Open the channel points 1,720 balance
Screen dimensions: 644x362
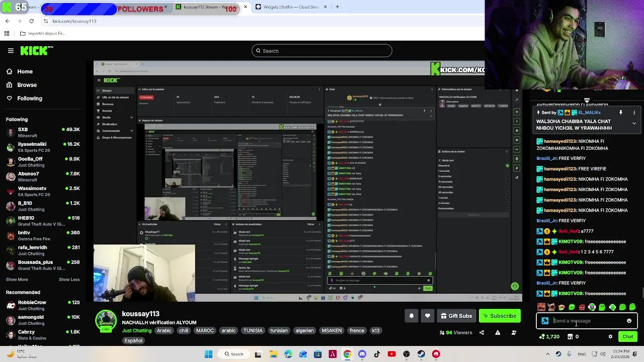click(549, 337)
